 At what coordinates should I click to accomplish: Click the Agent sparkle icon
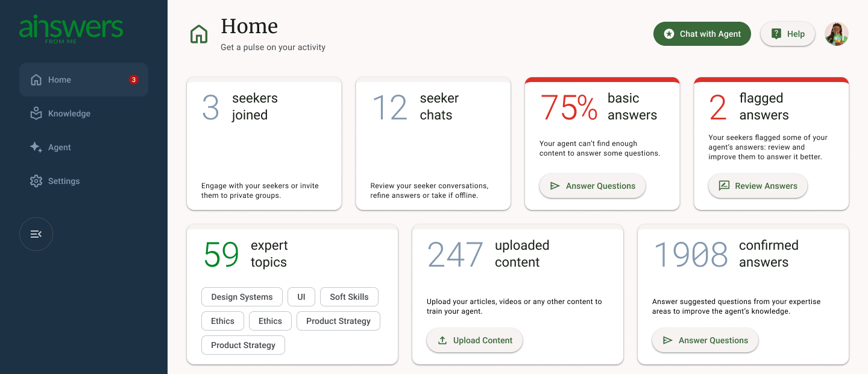coord(36,147)
